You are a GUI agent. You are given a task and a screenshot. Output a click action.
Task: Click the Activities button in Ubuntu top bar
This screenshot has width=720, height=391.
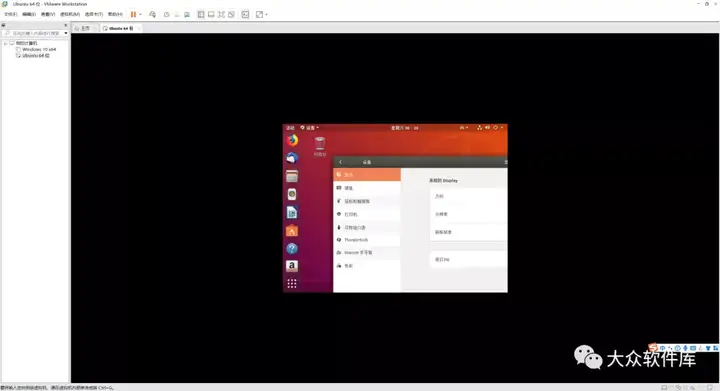290,128
